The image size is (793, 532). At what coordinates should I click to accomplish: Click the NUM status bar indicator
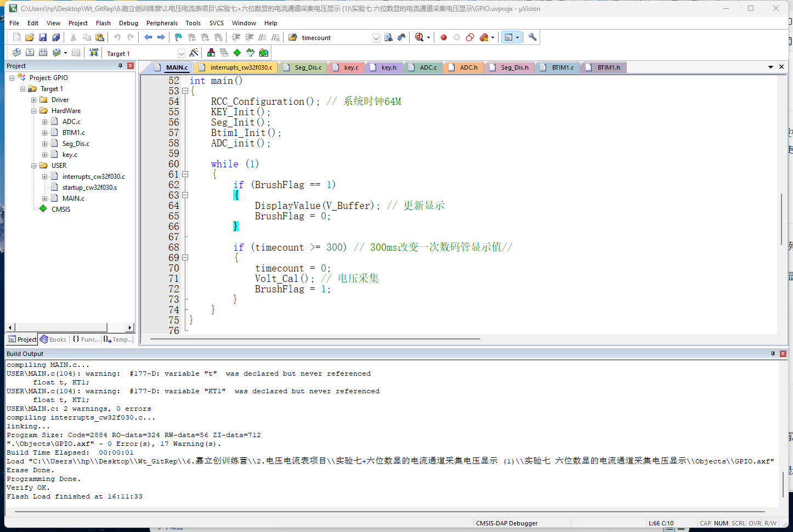click(x=721, y=523)
